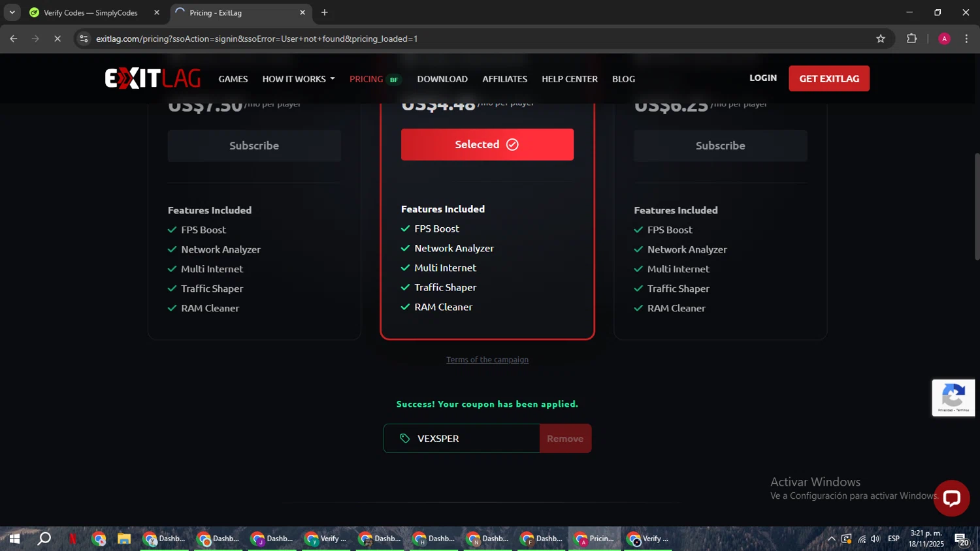Close the Pricing - ExitLag tab
Screen dimensions: 980x551
[302, 12]
